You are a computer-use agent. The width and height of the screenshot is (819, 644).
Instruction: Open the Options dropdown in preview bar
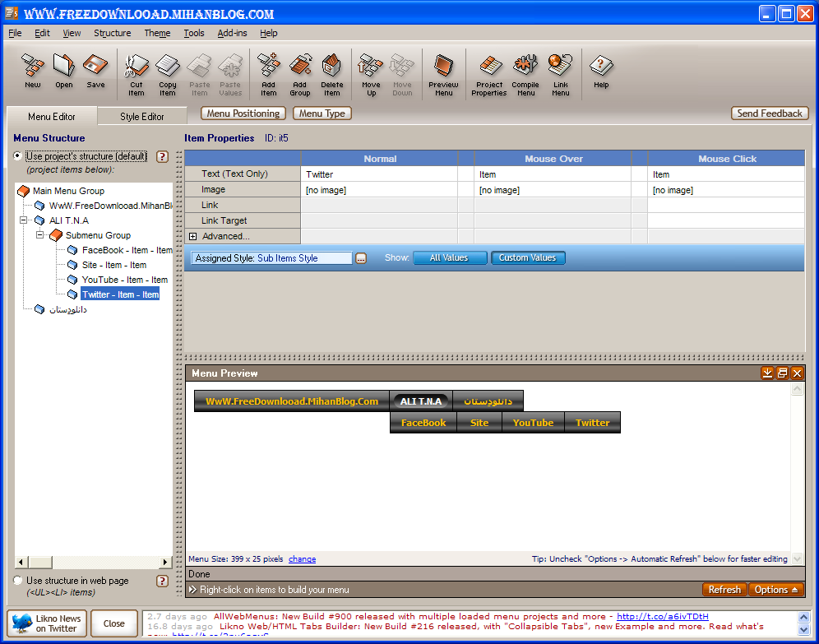(775, 590)
